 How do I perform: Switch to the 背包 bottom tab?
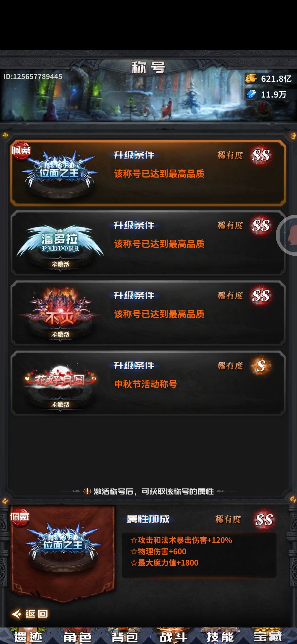[125, 637]
